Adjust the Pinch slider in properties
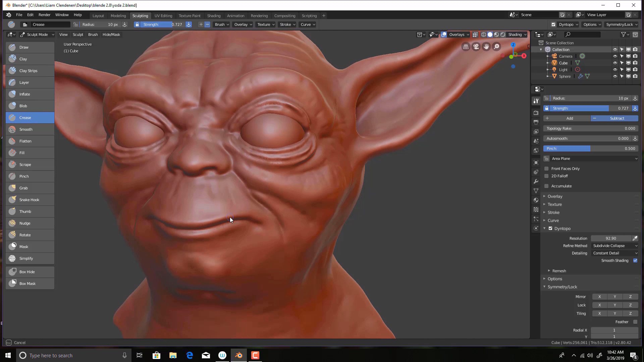Screen dimensions: 644x362 [x=591, y=148]
